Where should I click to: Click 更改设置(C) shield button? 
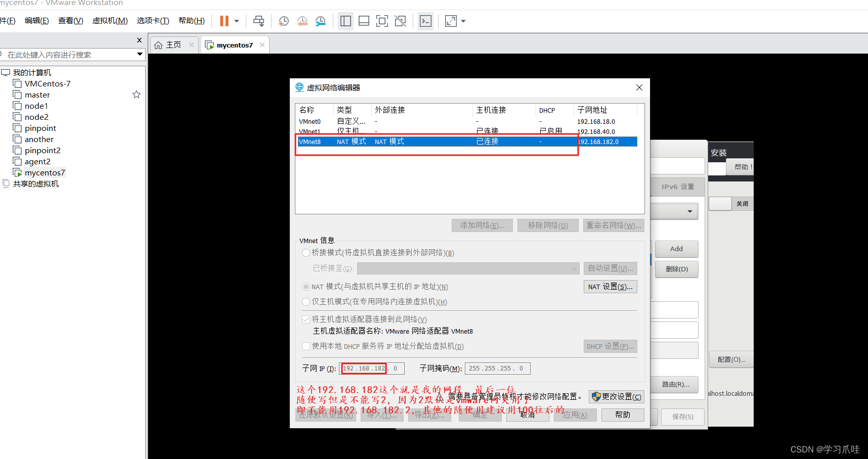pos(617,397)
